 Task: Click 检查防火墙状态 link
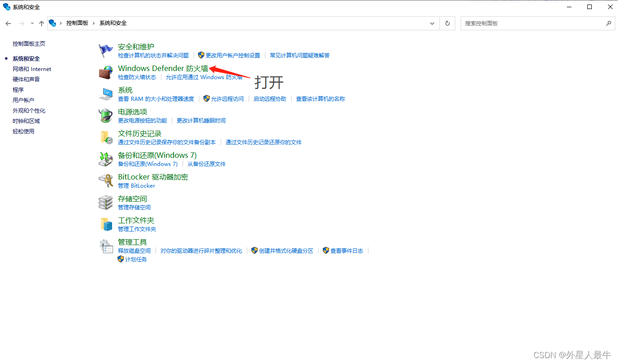tap(137, 77)
